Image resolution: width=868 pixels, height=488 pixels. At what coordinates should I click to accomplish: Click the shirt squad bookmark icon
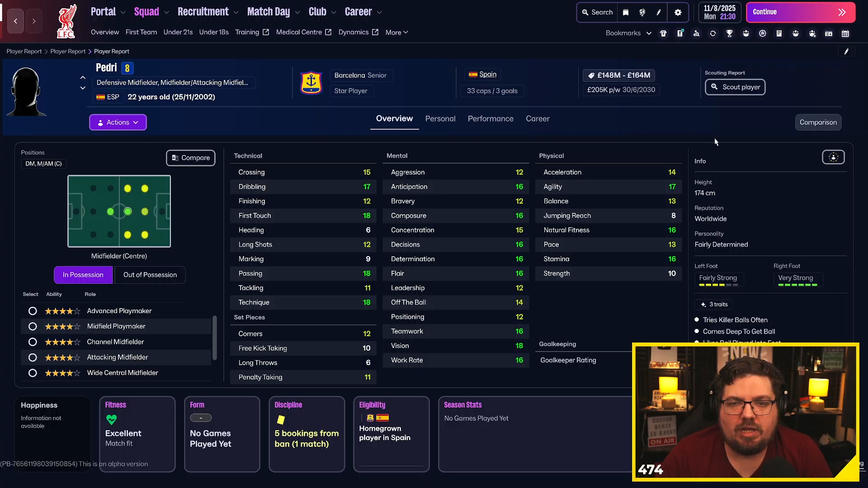coord(663,33)
